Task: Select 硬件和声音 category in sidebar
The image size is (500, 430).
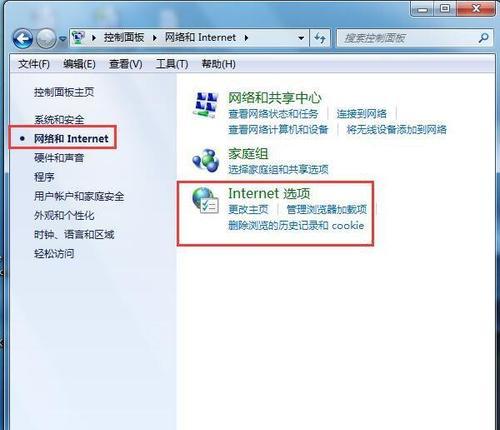Action: pos(59,158)
